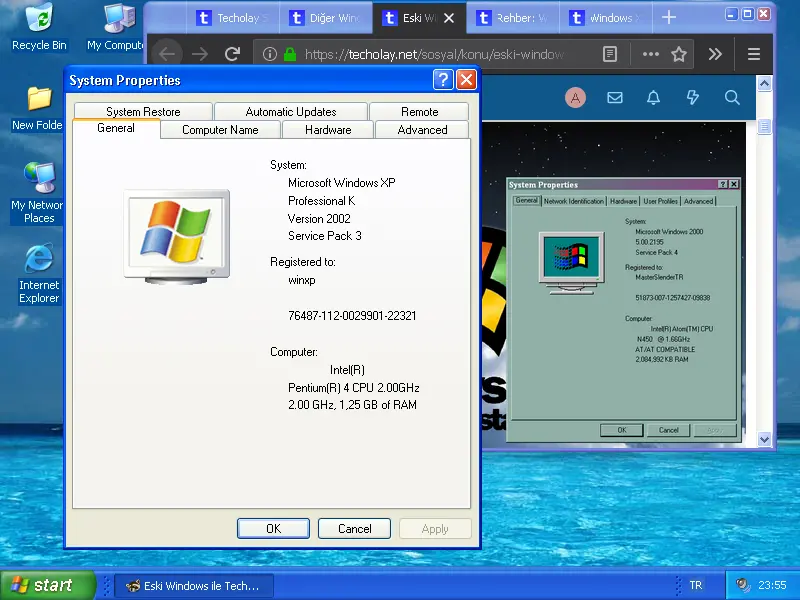This screenshot has height=600, width=800.
Task: Select the Eski Windows ile Tech taskbar button
Action: [x=194, y=585]
